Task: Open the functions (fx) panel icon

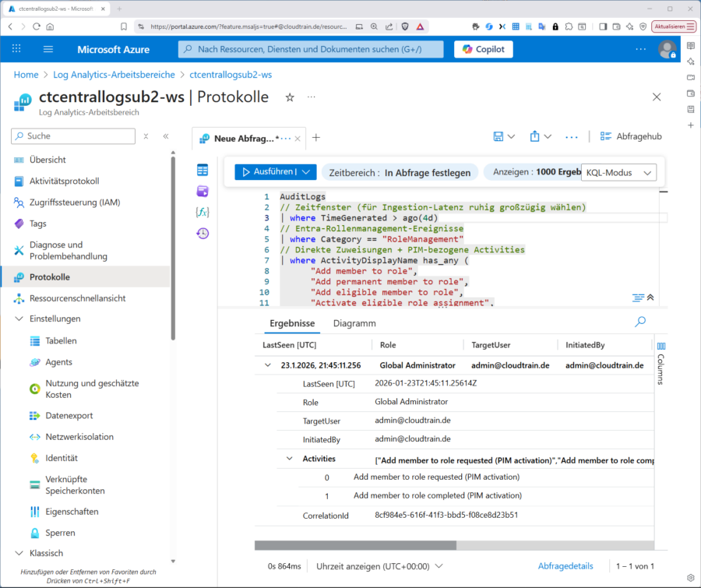Action: [x=203, y=212]
